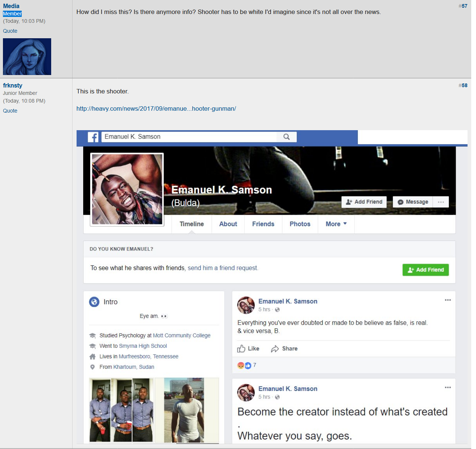Viewport: 476px width, 449px height.
Task: Open the Facebook profile picture
Action: click(x=127, y=189)
